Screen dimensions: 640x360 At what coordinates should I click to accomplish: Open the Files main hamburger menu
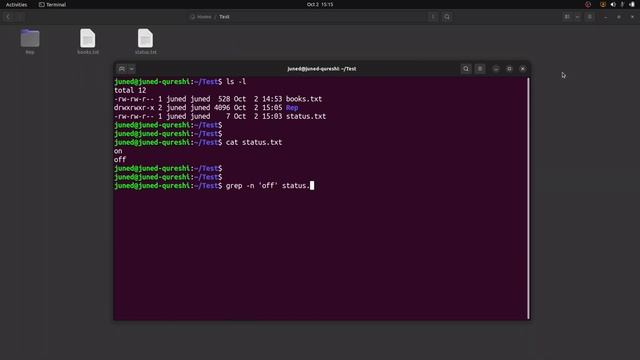point(590,17)
